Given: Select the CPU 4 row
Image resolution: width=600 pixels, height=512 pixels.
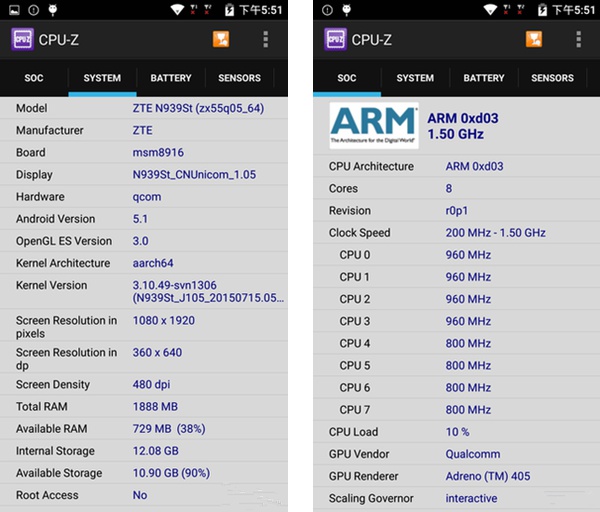Looking at the screenshot, I should pos(457,344).
